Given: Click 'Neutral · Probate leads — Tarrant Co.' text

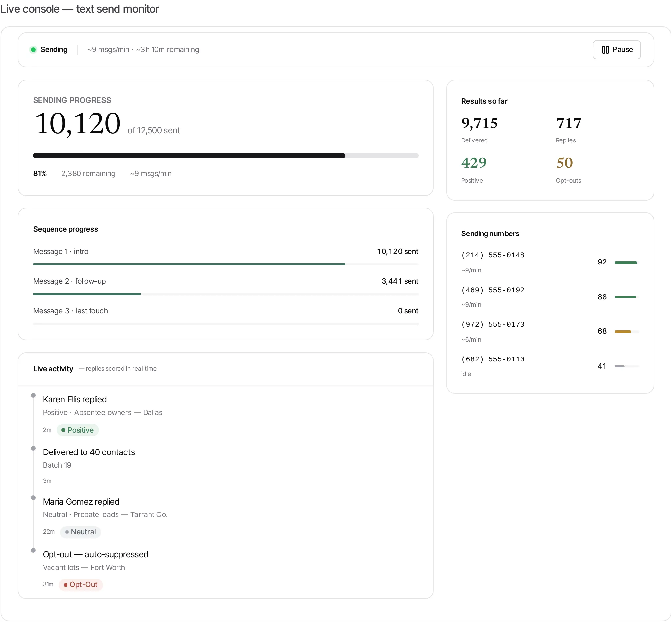Looking at the screenshot, I should (105, 515).
